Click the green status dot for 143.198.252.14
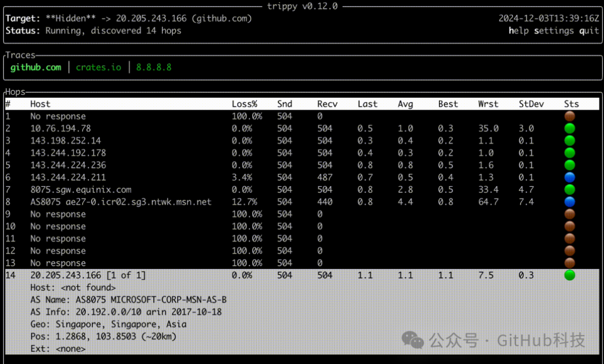The height and width of the screenshot is (364, 604). pyautogui.click(x=570, y=140)
